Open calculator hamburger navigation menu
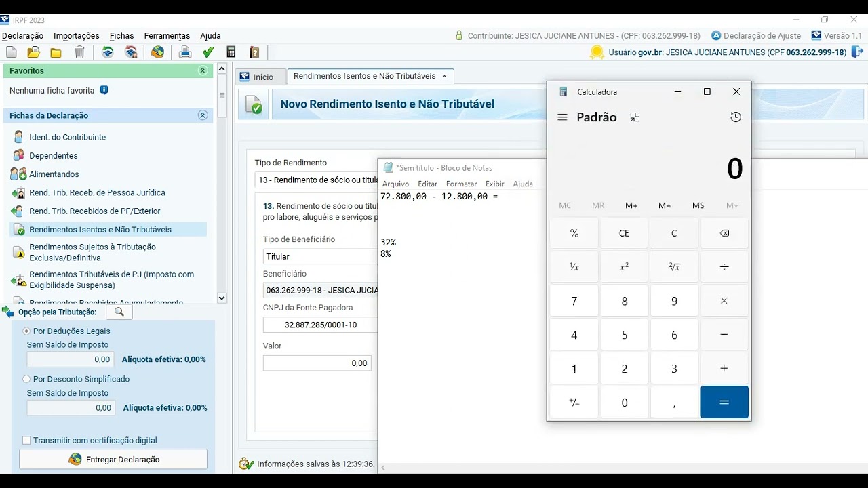 tap(562, 117)
